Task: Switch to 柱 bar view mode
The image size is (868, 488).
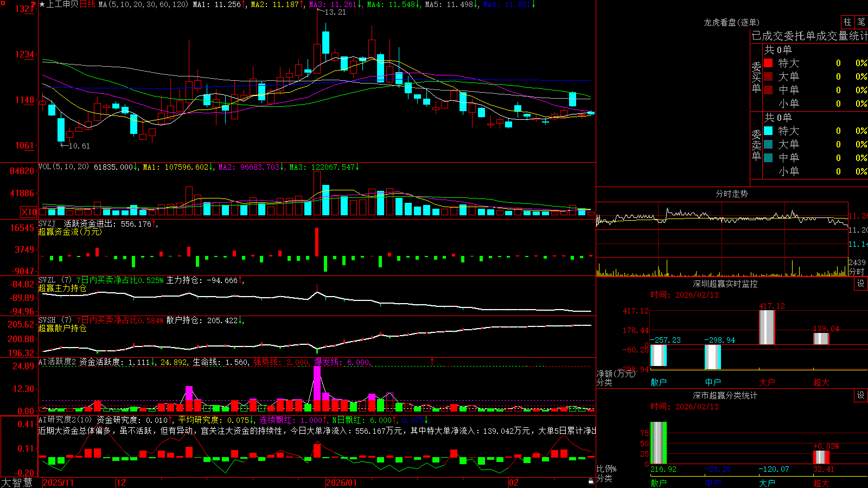Action: pos(847,22)
